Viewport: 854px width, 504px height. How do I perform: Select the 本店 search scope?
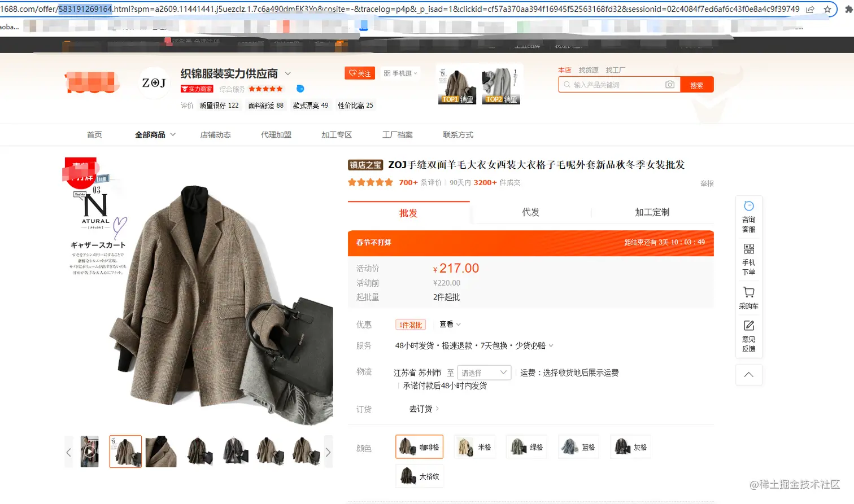click(x=565, y=70)
